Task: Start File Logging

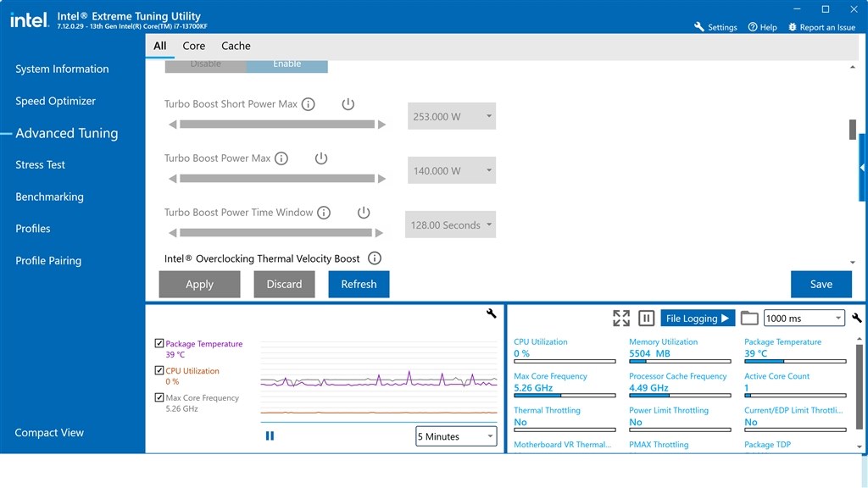Action: (698, 319)
